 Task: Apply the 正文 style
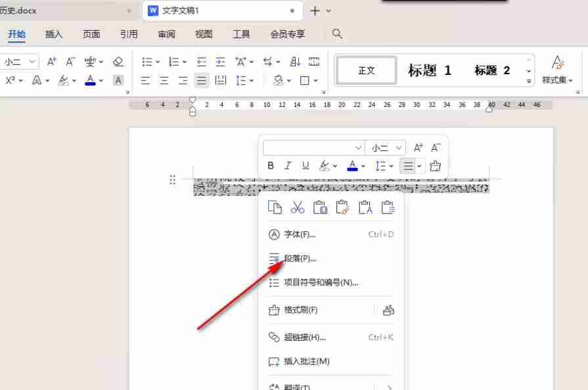(366, 70)
